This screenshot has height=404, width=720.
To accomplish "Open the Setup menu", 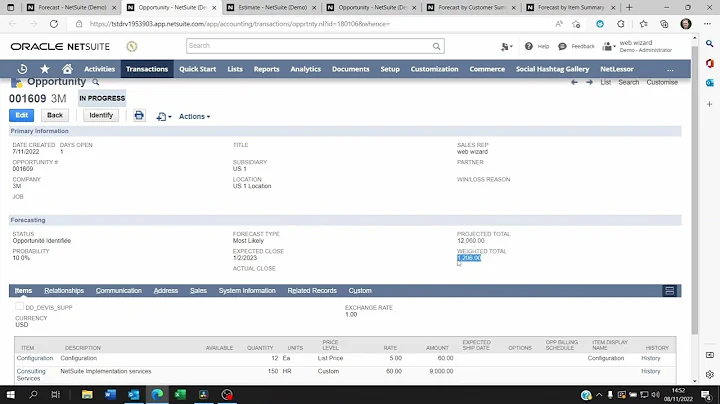I will tap(390, 69).
